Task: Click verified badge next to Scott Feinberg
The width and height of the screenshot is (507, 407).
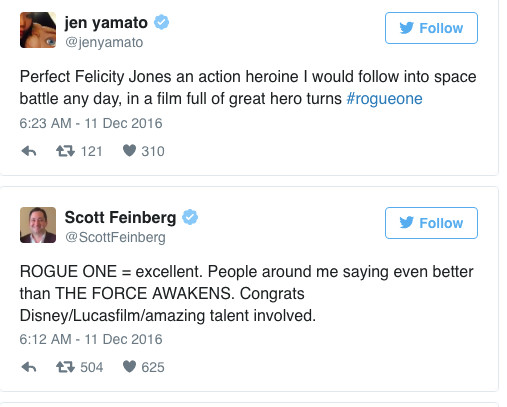Action: 190,217
